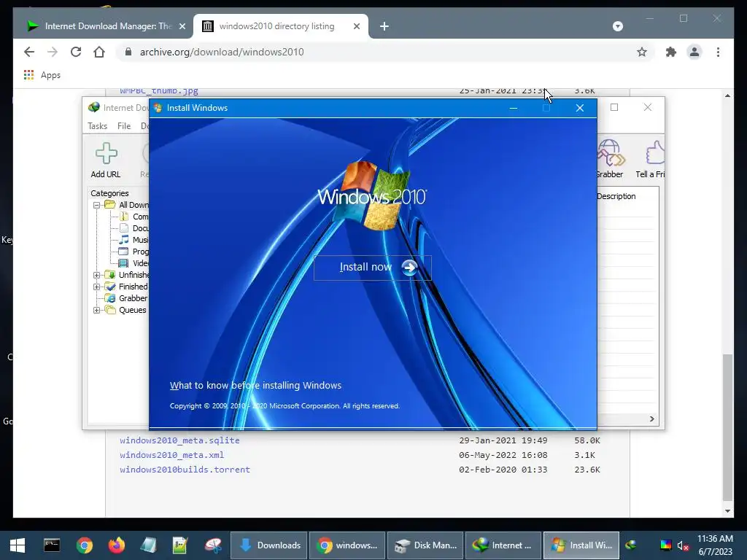The image size is (747, 560).
Task: Open windows2010builds.torrent file link
Action: [x=185, y=470]
